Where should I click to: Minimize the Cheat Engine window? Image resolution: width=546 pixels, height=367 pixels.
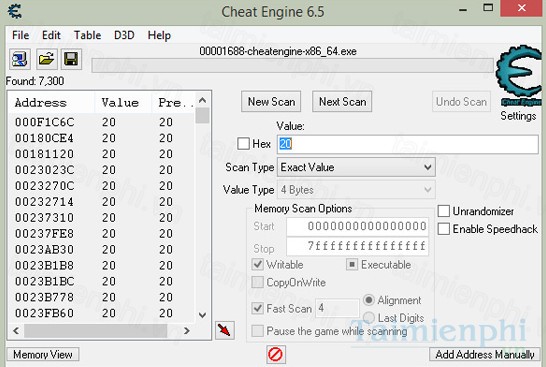click(463, 10)
